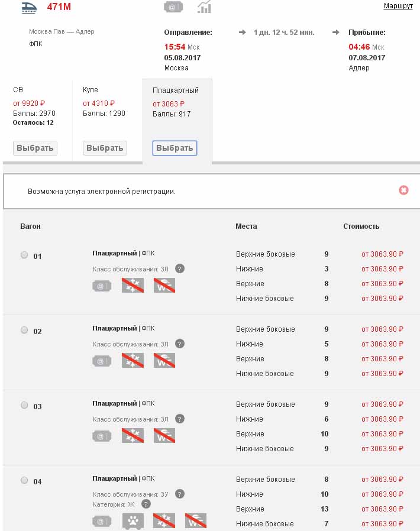Select wagon 02 radio button

(x=24, y=331)
